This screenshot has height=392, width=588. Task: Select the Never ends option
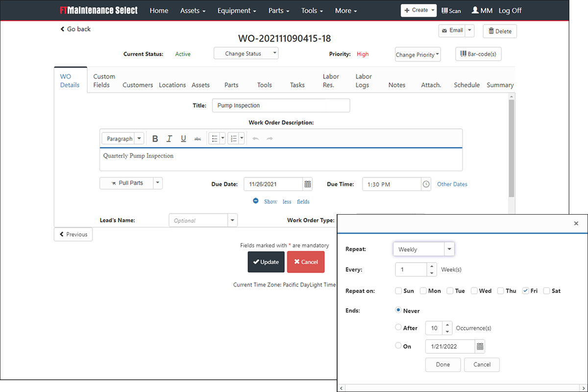click(x=398, y=310)
